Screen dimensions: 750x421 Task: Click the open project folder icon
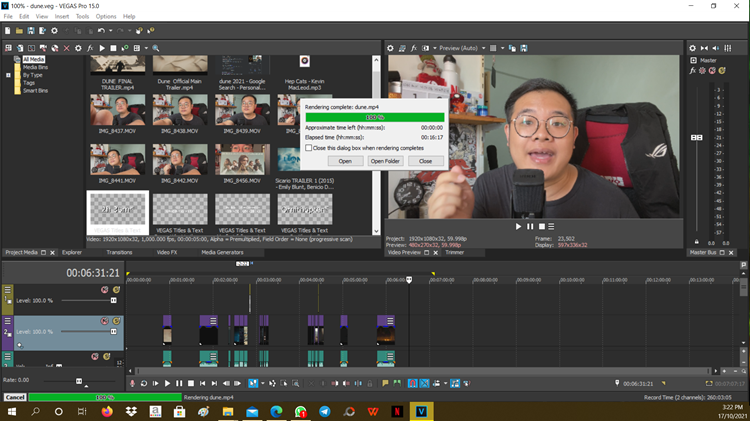tap(19, 31)
